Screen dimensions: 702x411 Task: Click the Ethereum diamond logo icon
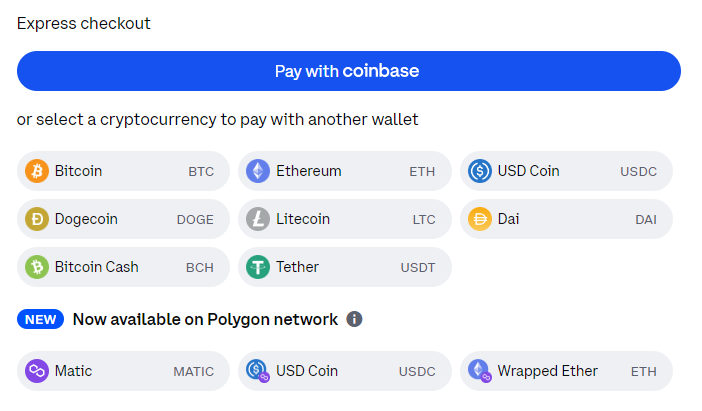(258, 171)
